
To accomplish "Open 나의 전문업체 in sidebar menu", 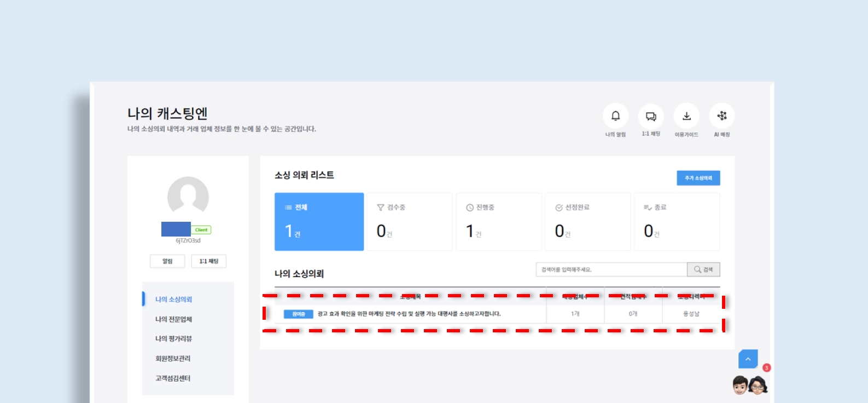I will [x=173, y=319].
